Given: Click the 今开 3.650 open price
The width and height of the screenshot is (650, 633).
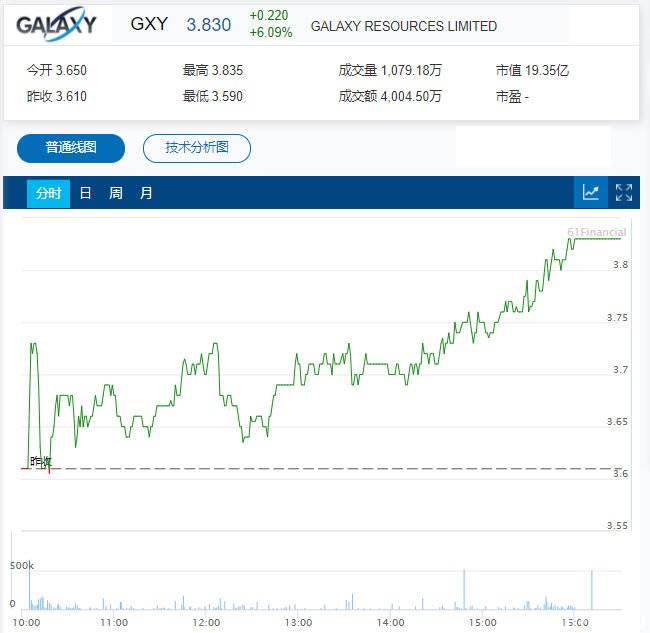Looking at the screenshot, I should [x=57, y=70].
